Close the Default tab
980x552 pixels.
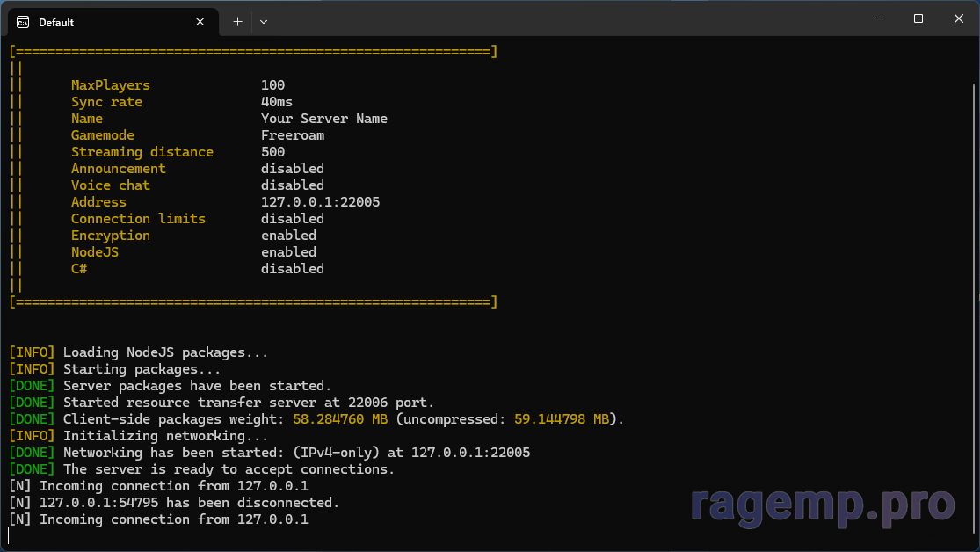(x=200, y=22)
